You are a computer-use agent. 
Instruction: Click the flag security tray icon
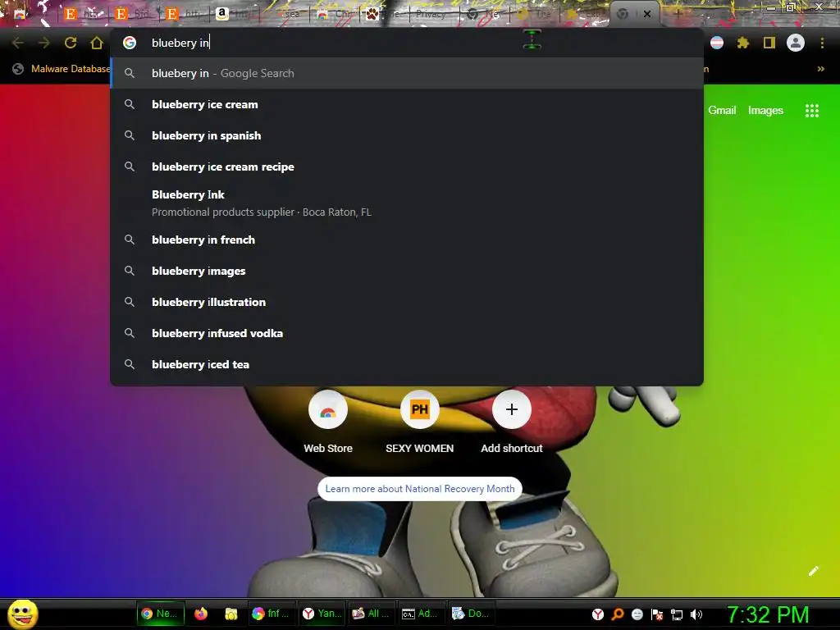coord(657,614)
